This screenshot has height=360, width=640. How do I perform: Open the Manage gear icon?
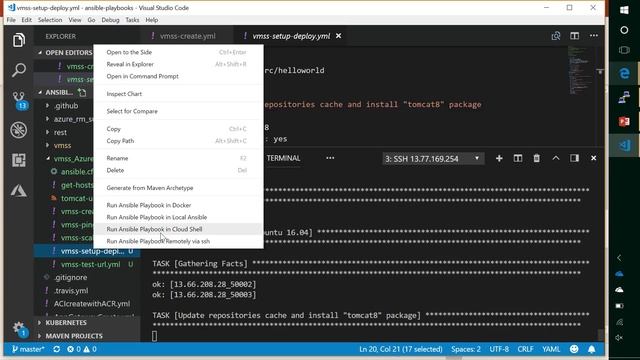(x=19, y=329)
